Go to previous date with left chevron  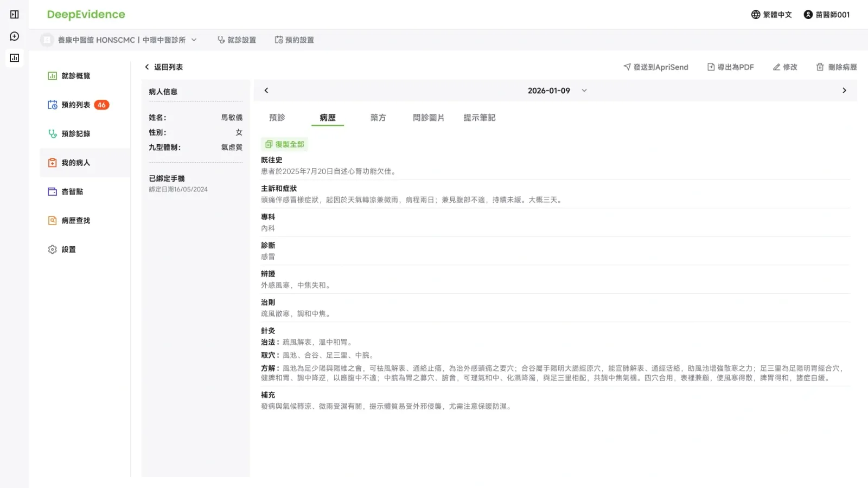266,91
